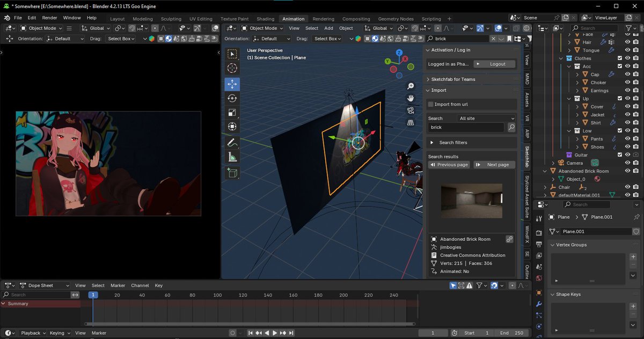Open the Render menu
Viewport: 644px width, 339px height.
49,18
